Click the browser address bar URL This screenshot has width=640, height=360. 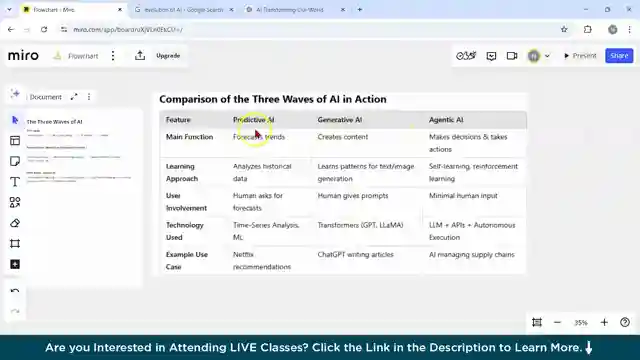128,29
